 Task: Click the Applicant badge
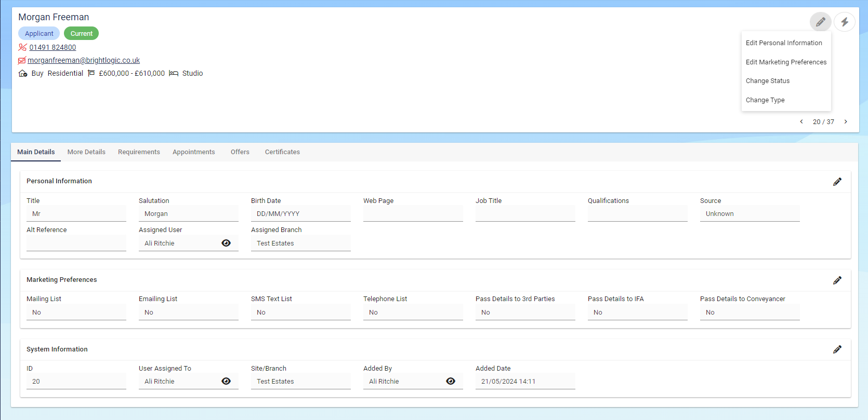(x=39, y=34)
